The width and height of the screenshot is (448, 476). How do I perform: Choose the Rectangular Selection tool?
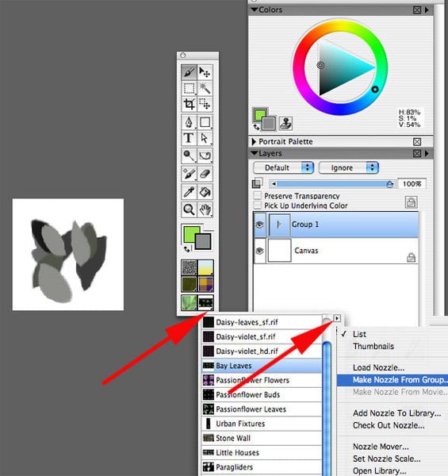pos(189,88)
